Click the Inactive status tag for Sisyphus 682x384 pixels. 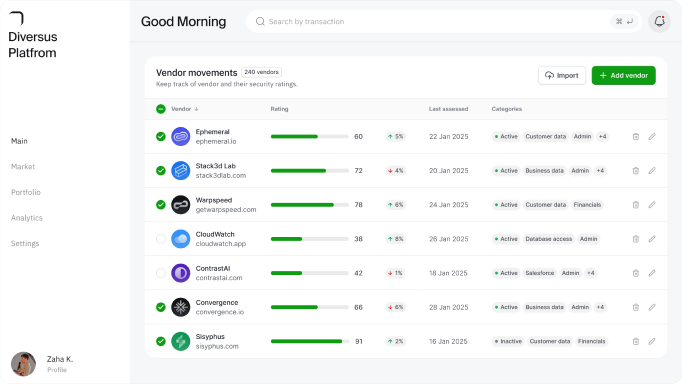click(508, 341)
